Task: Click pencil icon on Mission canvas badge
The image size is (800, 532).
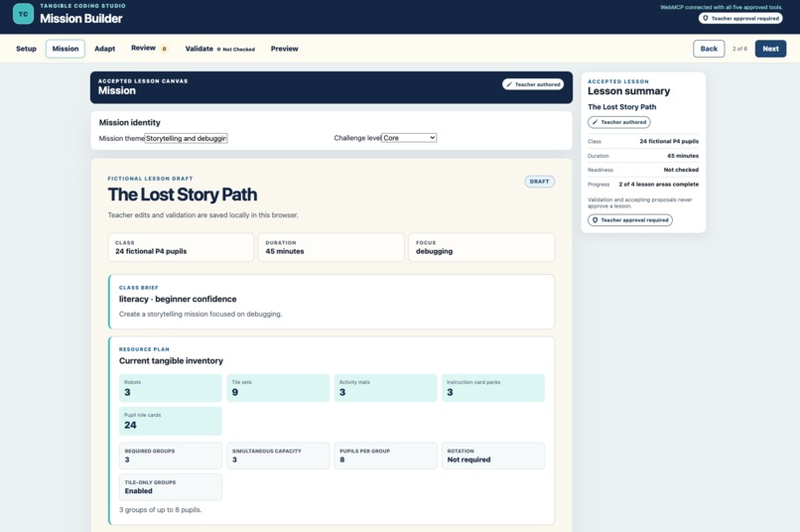Action: pos(509,84)
